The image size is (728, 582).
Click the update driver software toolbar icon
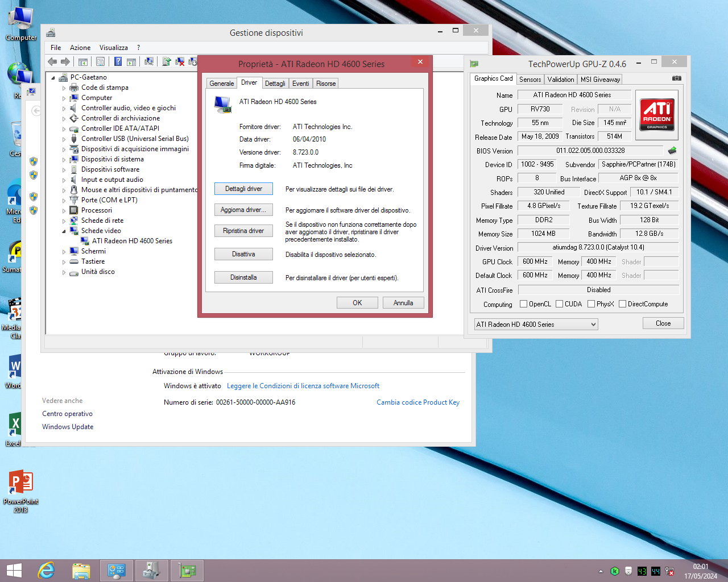[167, 62]
